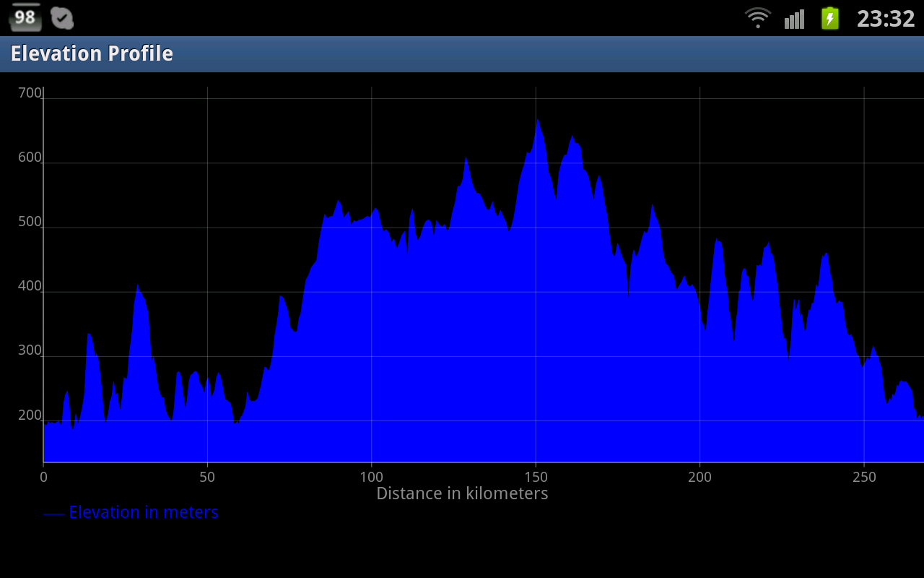Tap the 100 distance axis label
Screen dimensions: 924x578
click(371, 477)
